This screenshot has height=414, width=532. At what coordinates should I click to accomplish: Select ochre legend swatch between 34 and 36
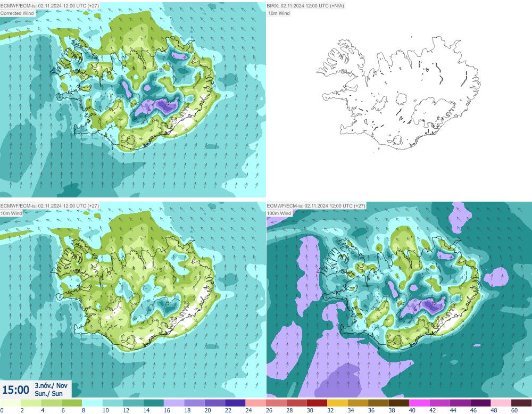[358, 403]
